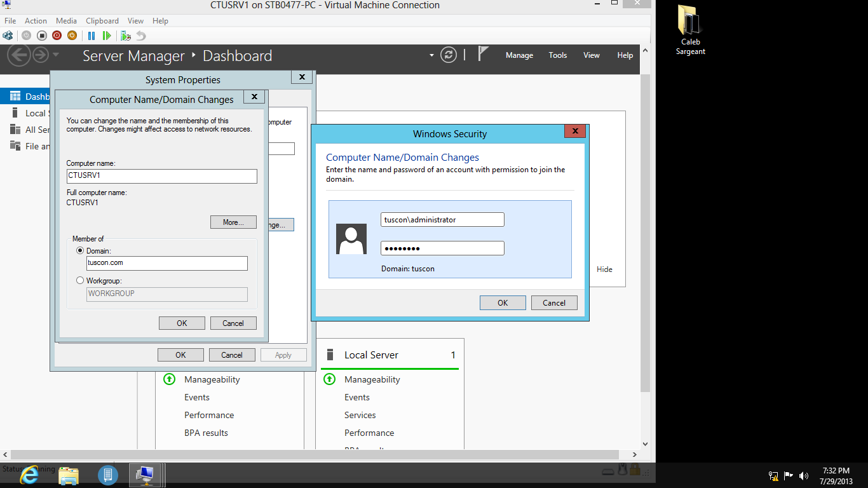868x488 pixels.
Task: Open the File menu of VM Connection
Action: pyautogui.click(x=10, y=21)
